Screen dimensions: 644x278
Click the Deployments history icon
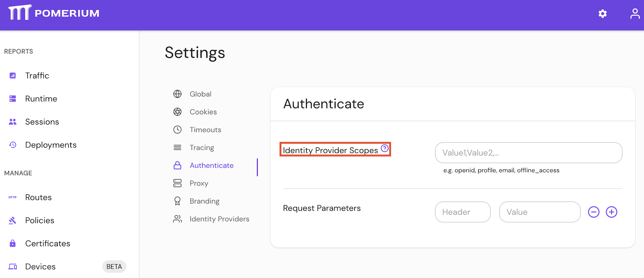pyautogui.click(x=12, y=145)
